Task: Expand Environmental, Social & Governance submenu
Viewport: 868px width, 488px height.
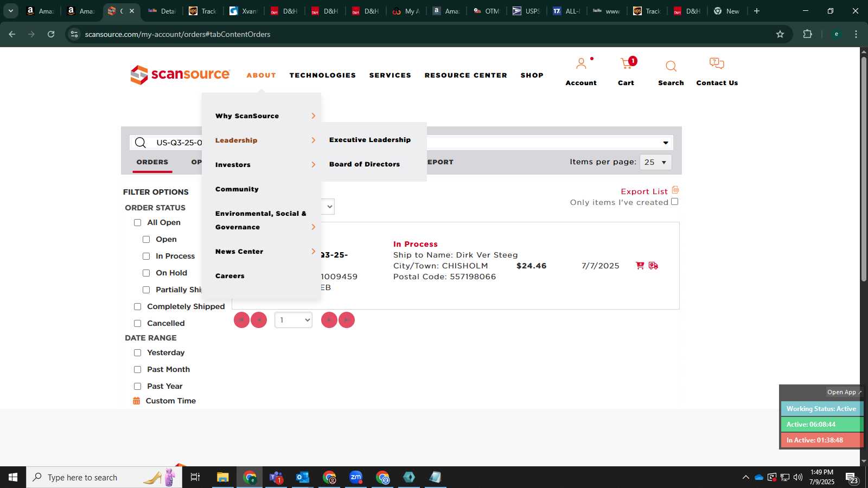Action: (x=313, y=227)
